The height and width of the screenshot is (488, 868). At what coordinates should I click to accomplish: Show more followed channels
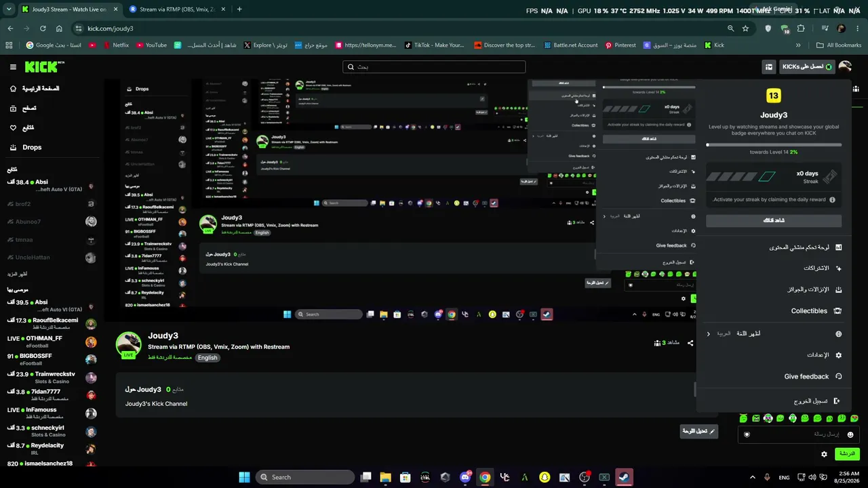18,274
